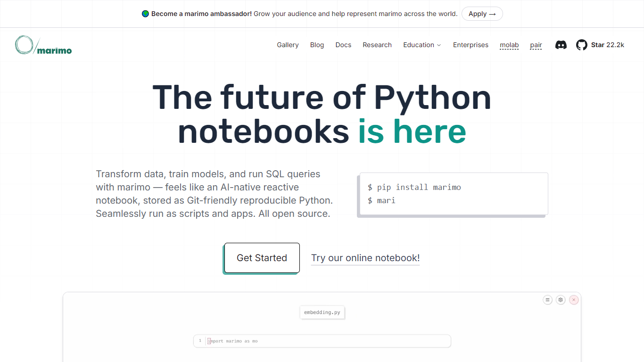Select the embedding.py filename label

point(322,313)
